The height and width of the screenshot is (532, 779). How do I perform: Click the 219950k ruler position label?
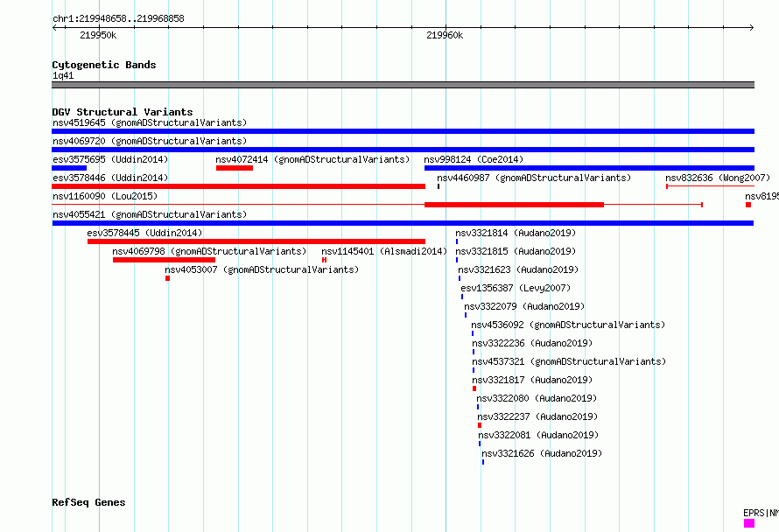(x=98, y=35)
